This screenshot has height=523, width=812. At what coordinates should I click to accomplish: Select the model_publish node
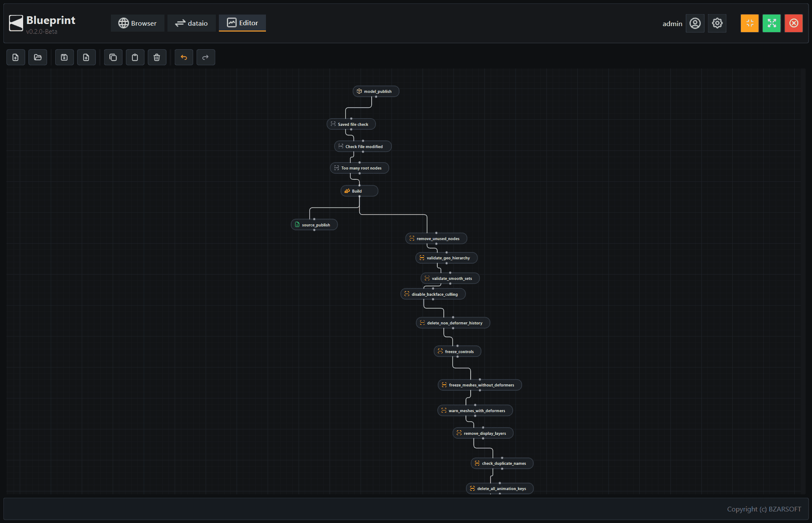point(376,91)
